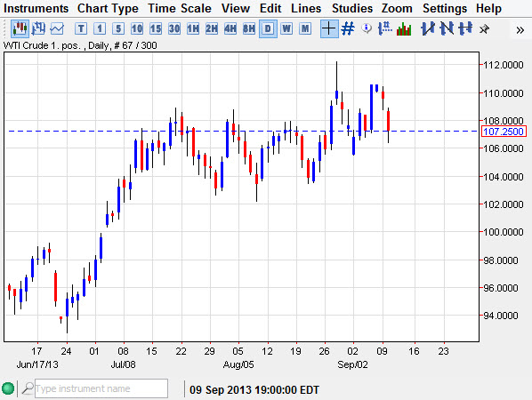Click the info bubble icon
Image resolution: width=532 pixels, height=400 pixels.
367,28
